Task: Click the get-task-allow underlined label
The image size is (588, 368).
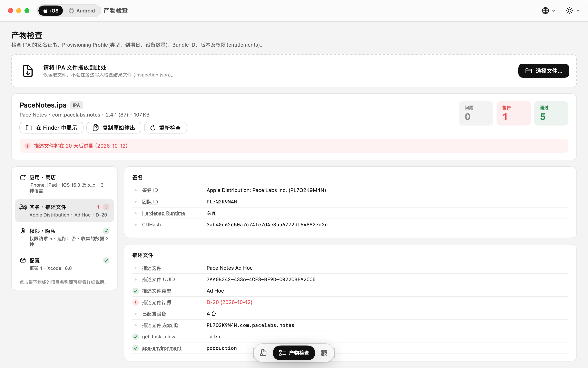Action: point(159,337)
